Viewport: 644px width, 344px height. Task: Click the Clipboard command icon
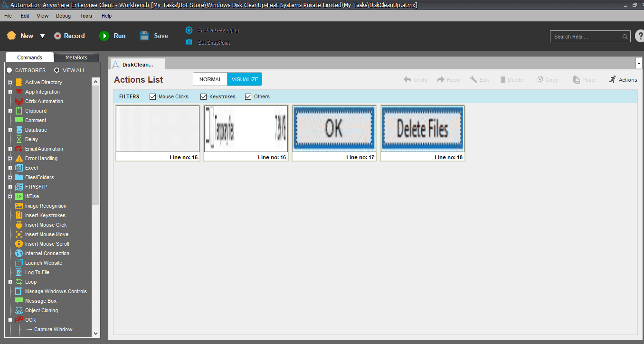[x=19, y=111]
